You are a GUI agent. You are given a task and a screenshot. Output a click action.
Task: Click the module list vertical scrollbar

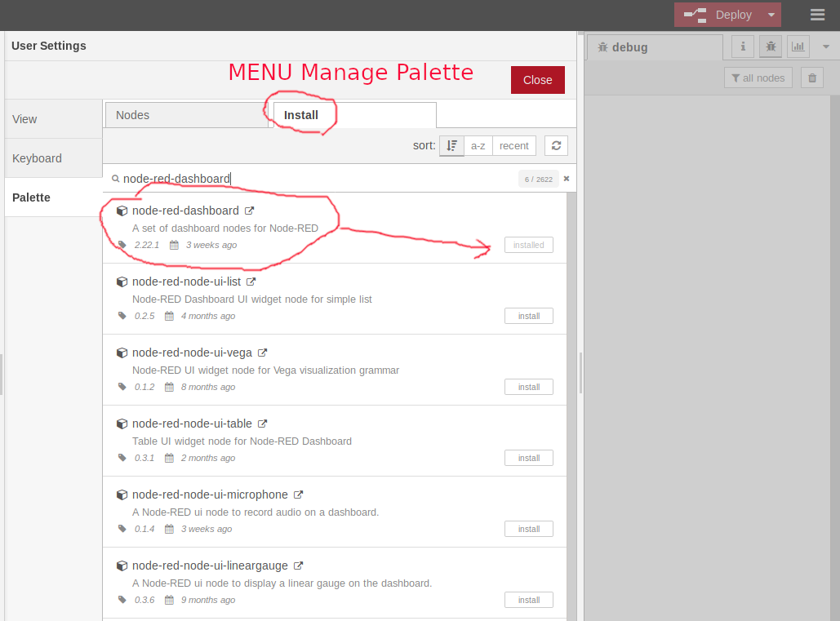tap(571, 407)
